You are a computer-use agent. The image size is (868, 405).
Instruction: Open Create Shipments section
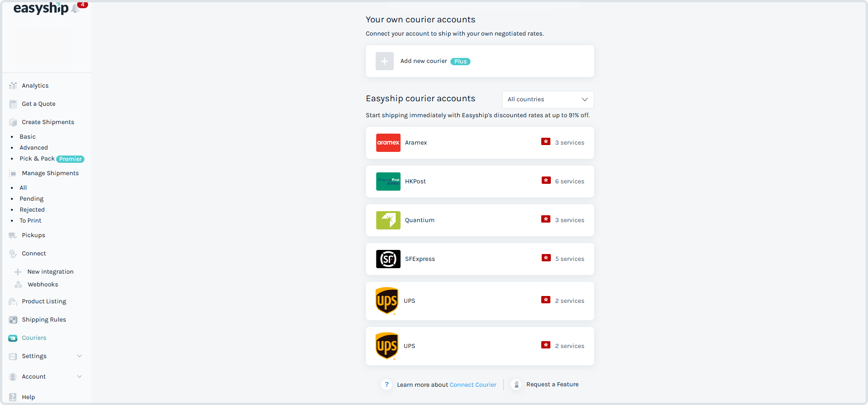(x=48, y=122)
